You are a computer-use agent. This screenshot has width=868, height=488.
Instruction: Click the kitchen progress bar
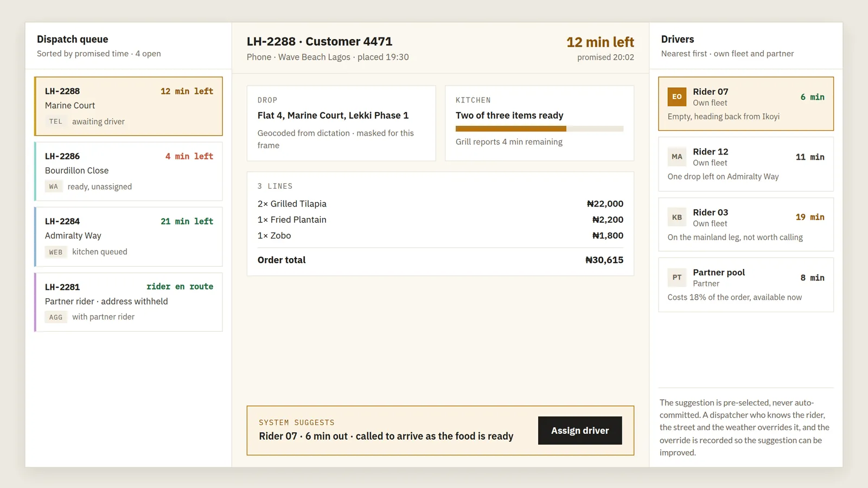pyautogui.click(x=539, y=129)
